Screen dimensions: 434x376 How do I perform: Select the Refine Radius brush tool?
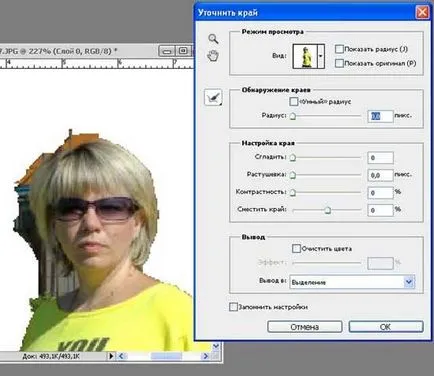213,97
